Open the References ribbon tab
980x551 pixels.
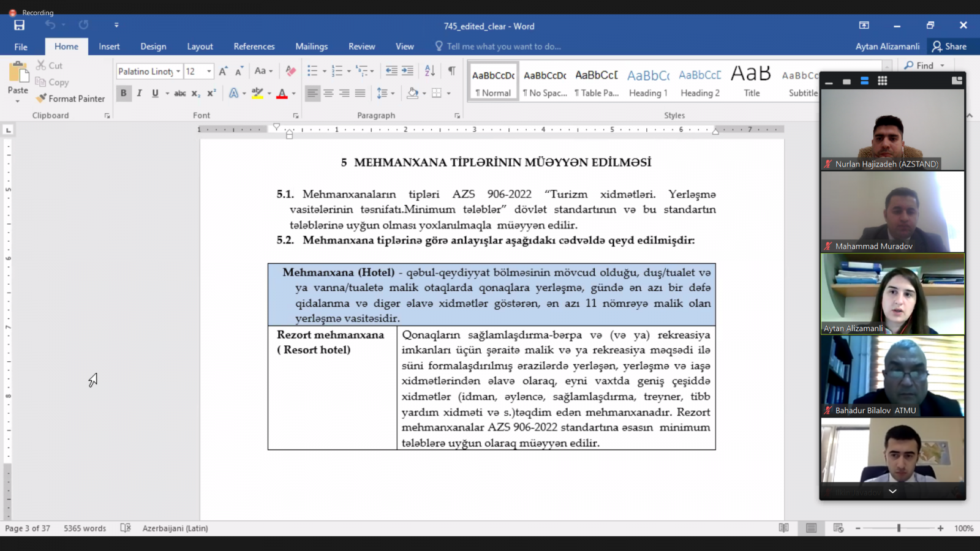pyautogui.click(x=254, y=47)
